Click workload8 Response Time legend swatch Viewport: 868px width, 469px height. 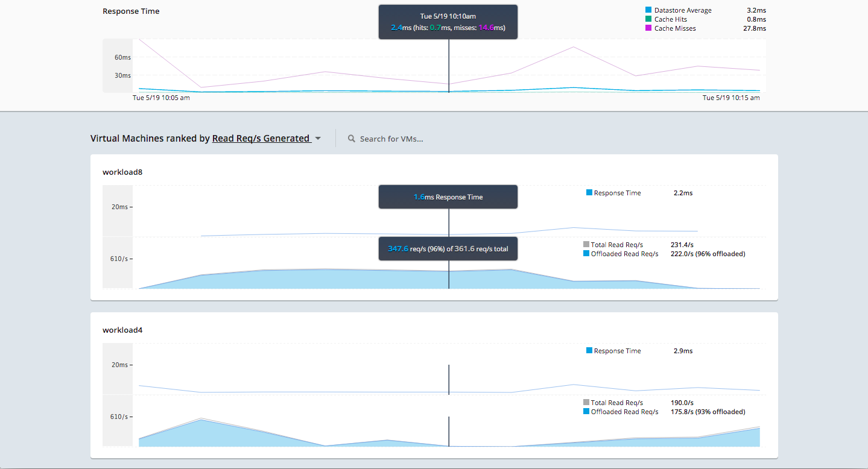tap(589, 193)
